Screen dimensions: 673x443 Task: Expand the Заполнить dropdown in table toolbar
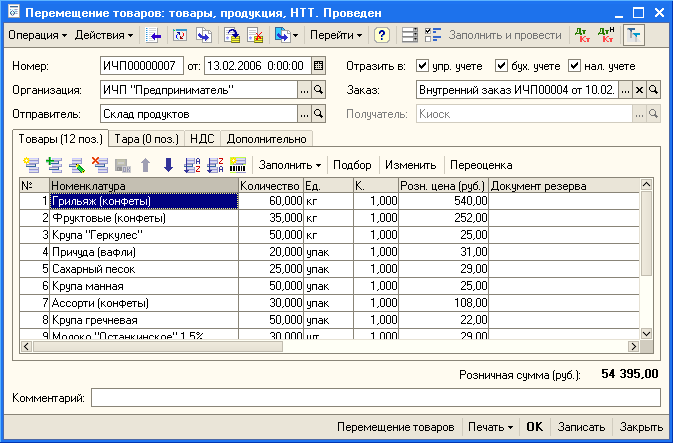pos(290,165)
